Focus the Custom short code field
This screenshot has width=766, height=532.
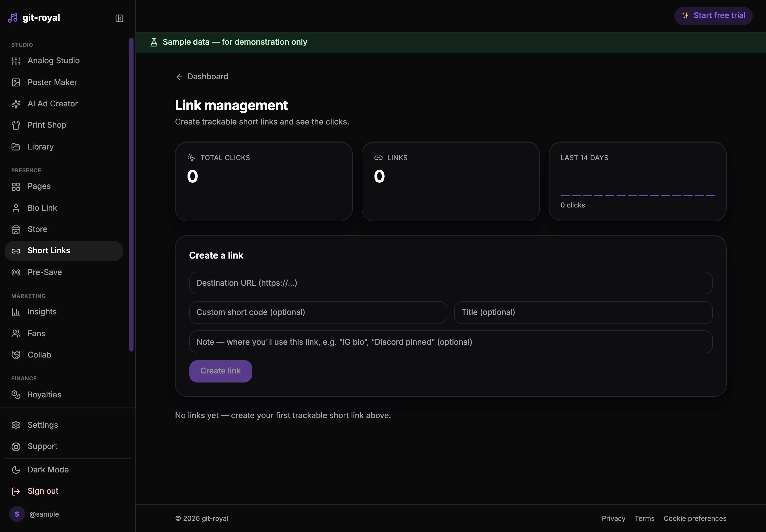tap(318, 312)
